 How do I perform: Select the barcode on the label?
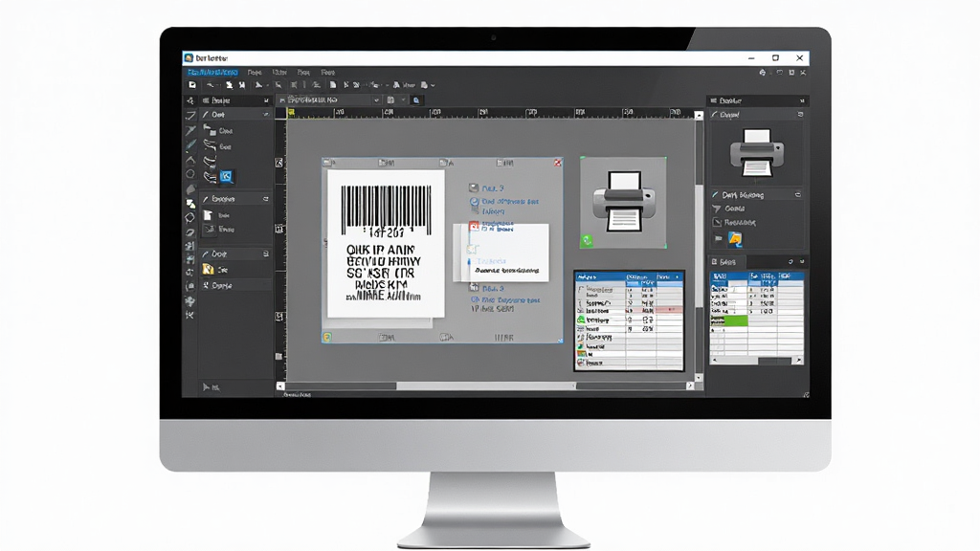(x=387, y=210)
